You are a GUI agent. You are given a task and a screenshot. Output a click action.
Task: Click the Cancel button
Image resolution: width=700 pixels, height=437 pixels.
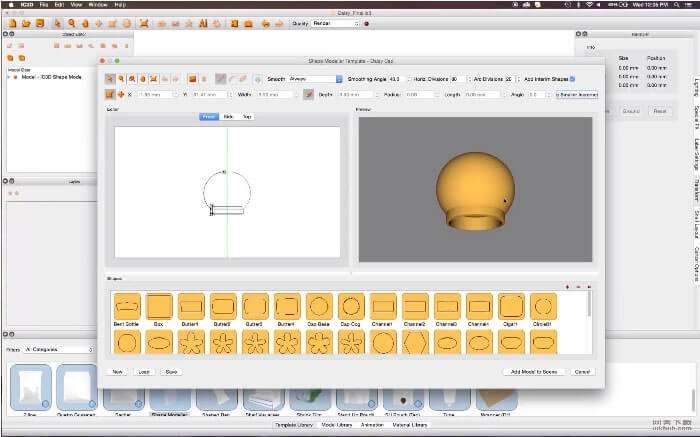[582, 371]
